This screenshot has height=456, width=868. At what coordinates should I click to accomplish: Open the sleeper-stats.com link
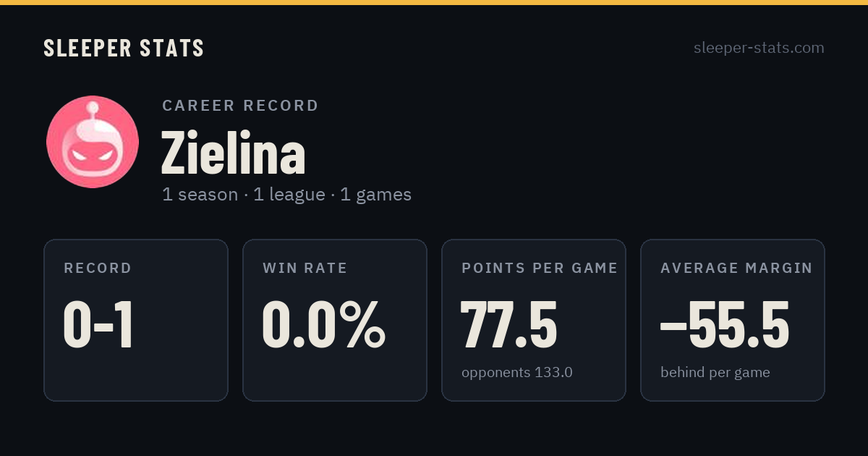[759, 48]
